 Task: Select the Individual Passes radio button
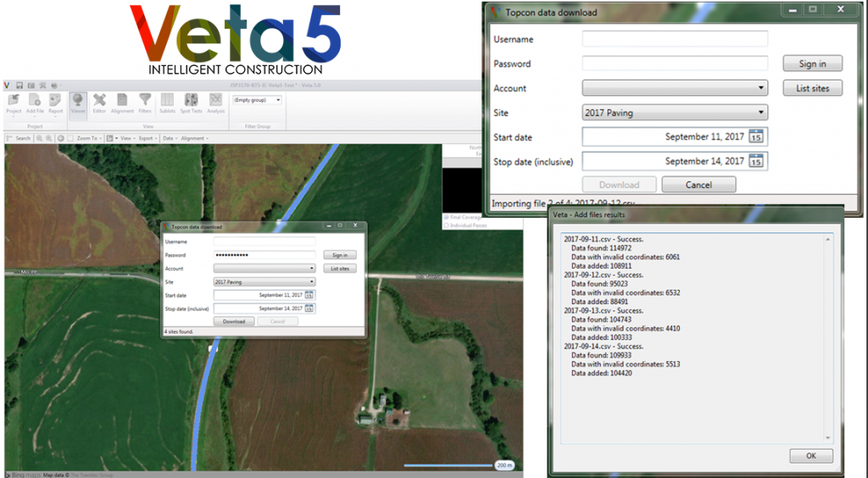point(446,225)
